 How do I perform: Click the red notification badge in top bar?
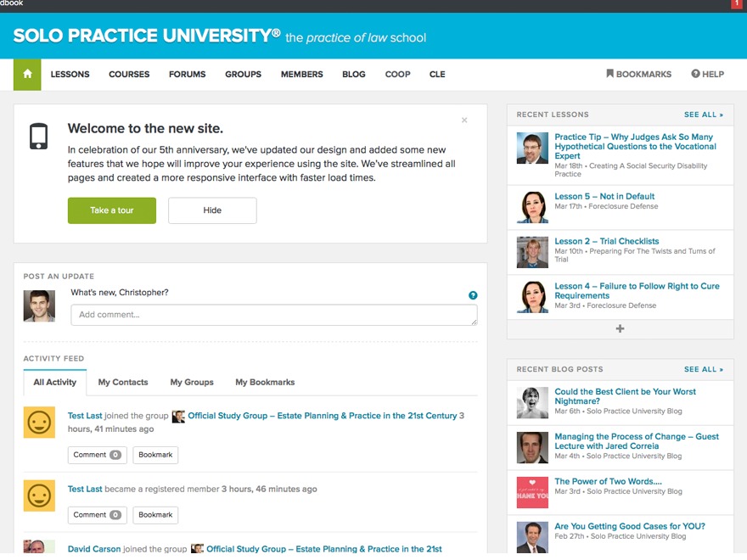pos(736,3)
